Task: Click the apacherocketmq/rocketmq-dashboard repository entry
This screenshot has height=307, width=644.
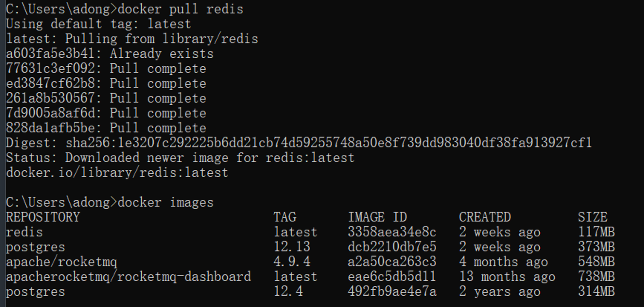Action: pyautogui.click(x=128, y=277)
